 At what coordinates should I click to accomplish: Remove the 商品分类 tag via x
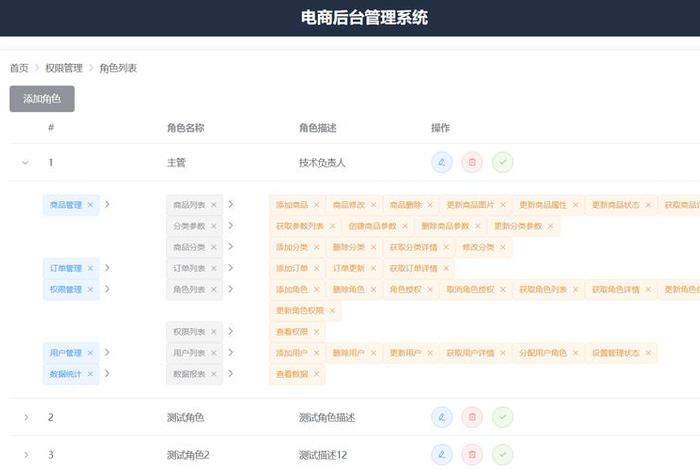pyautogui.click(x=213, y=247)
